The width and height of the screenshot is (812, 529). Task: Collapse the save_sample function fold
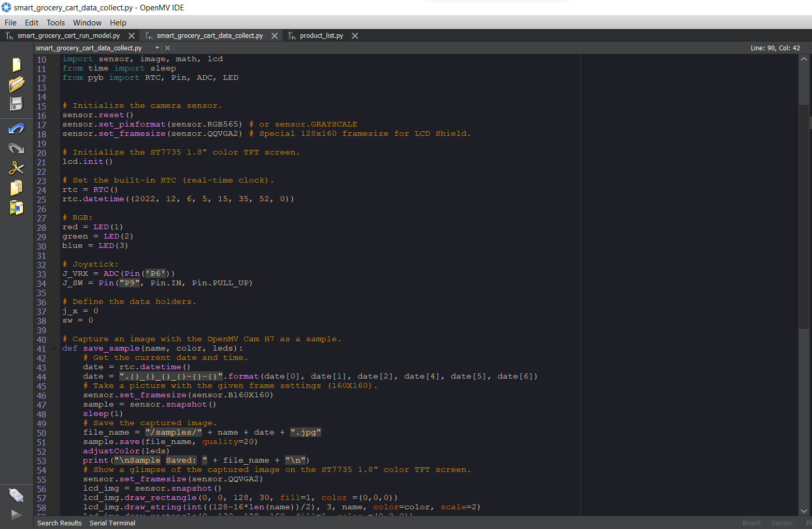(53, 349)
